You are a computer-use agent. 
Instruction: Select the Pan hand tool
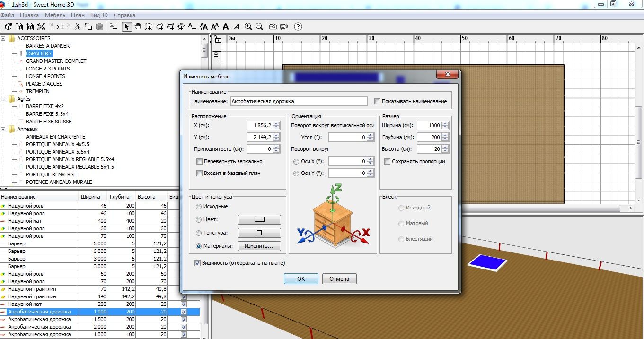click(x=137, y=26)
